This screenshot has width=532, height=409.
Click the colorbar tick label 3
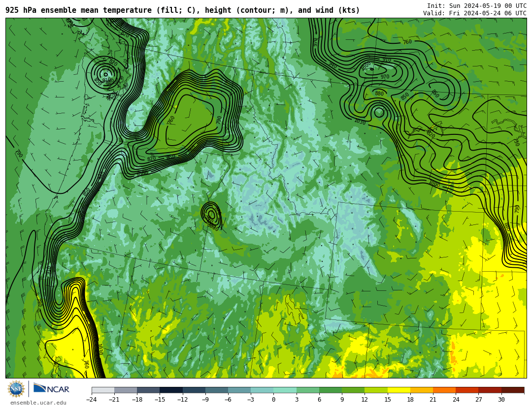[297, 400]
